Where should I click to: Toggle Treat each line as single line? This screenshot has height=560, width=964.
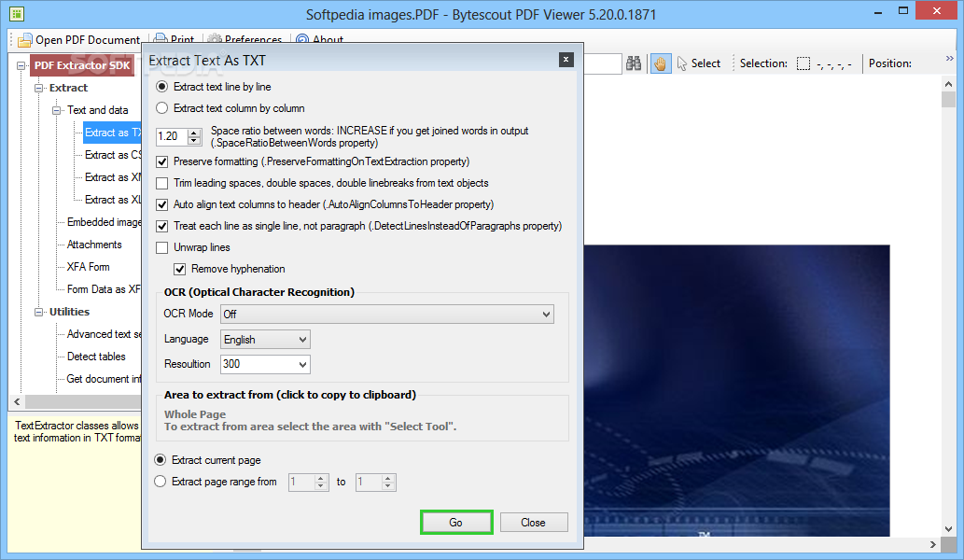162,226
